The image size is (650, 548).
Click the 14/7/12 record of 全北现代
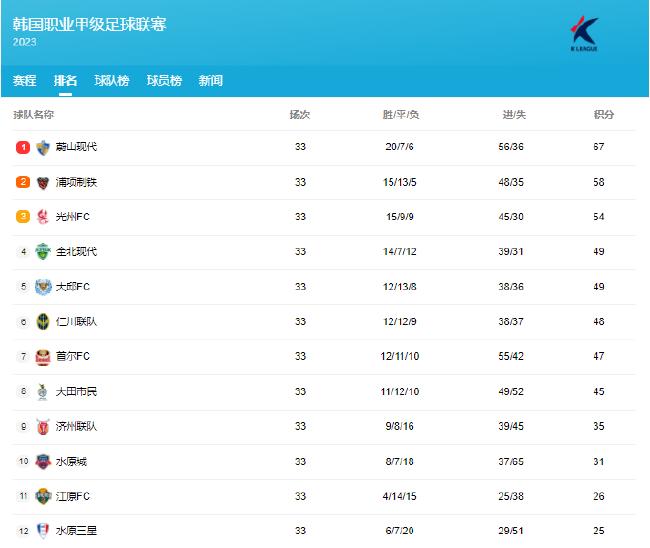tap(400, 252)
